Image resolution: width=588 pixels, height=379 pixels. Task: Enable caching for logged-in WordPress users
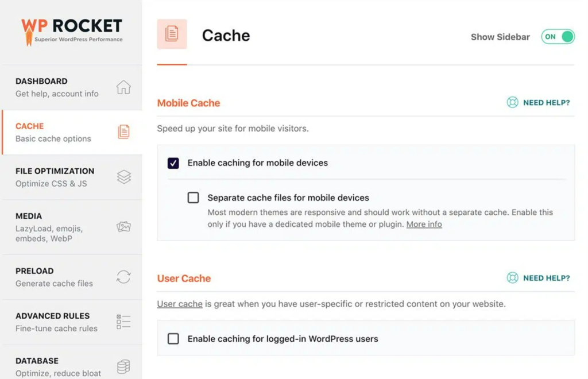tap(174, 339)
